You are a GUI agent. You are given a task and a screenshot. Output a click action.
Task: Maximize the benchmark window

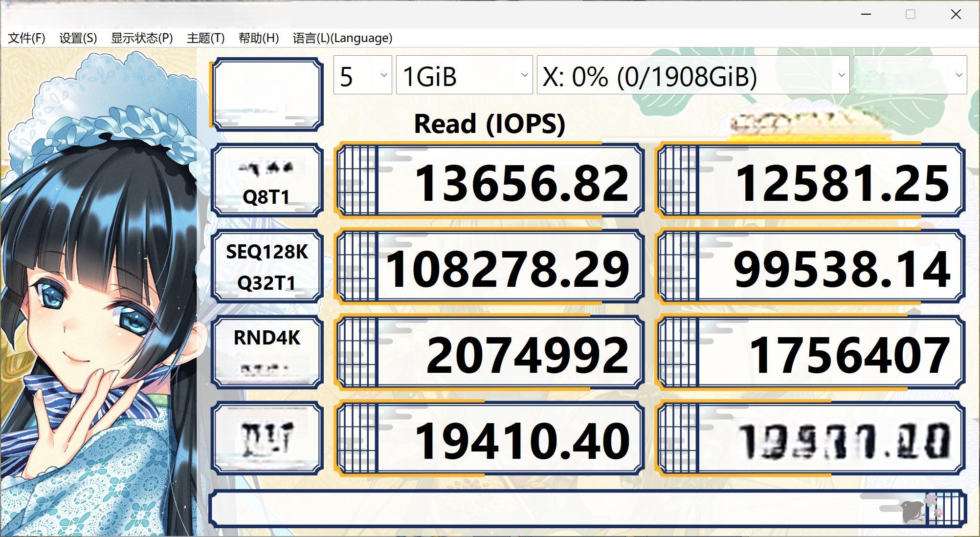(911, 14)
